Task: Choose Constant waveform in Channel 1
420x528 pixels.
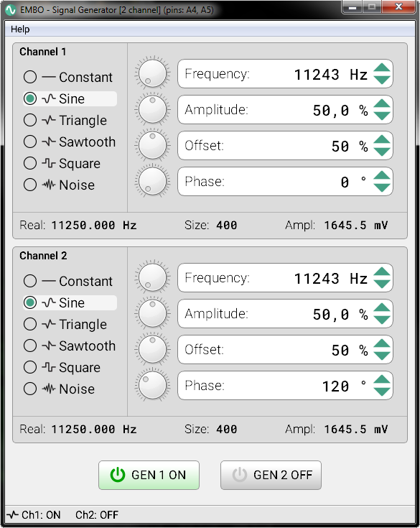Action: (68, 77)
